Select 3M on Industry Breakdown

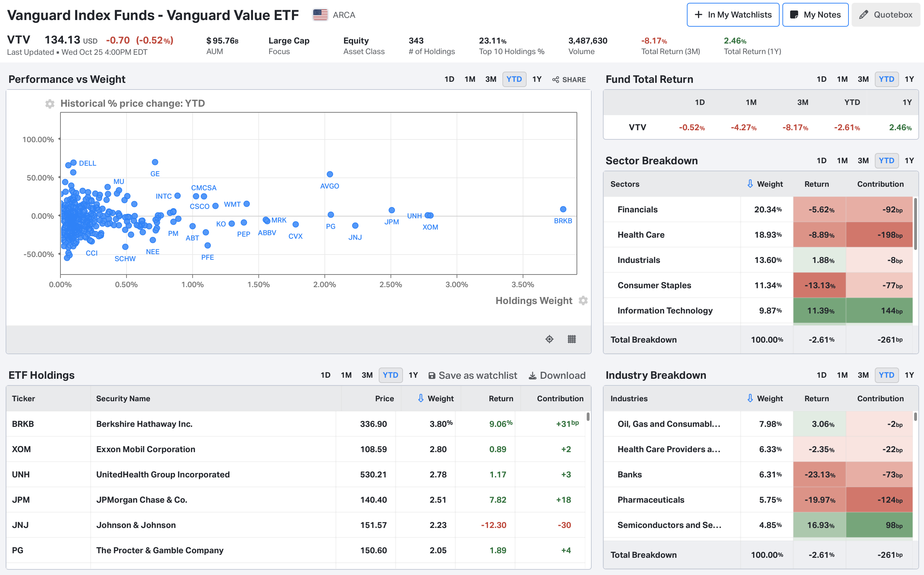click(863, 375)
